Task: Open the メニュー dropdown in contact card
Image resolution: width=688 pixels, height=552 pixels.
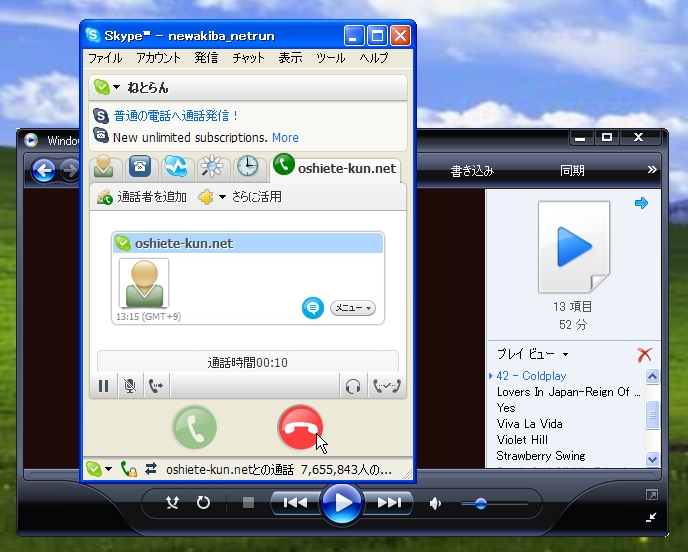Action: (x=353, y=308)
